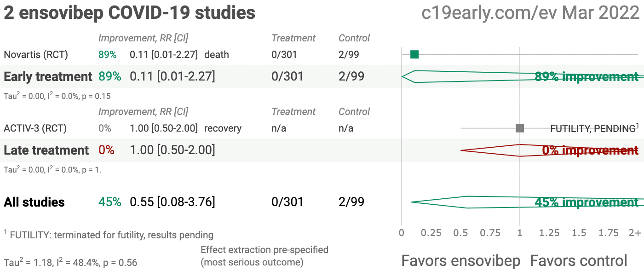Click the 45% improvement chart label
Image resolution: width=644 pixels, height=271 pixels.
tap(586, 202)
